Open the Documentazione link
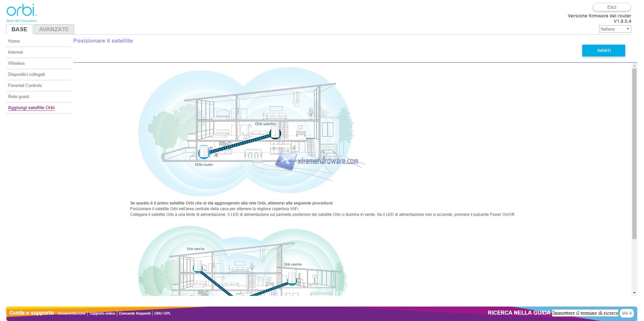The height and width of the screenshot is (321, 644). (x=72, y=314)
